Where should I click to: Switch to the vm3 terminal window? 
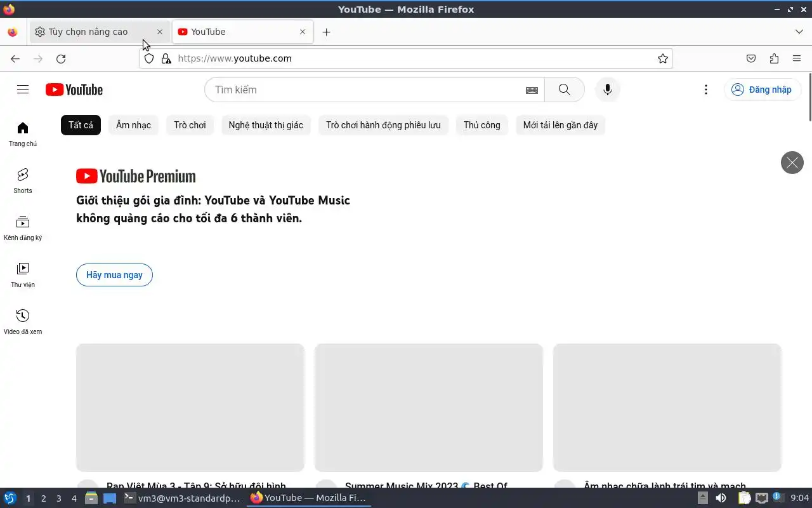click(182, 498)
